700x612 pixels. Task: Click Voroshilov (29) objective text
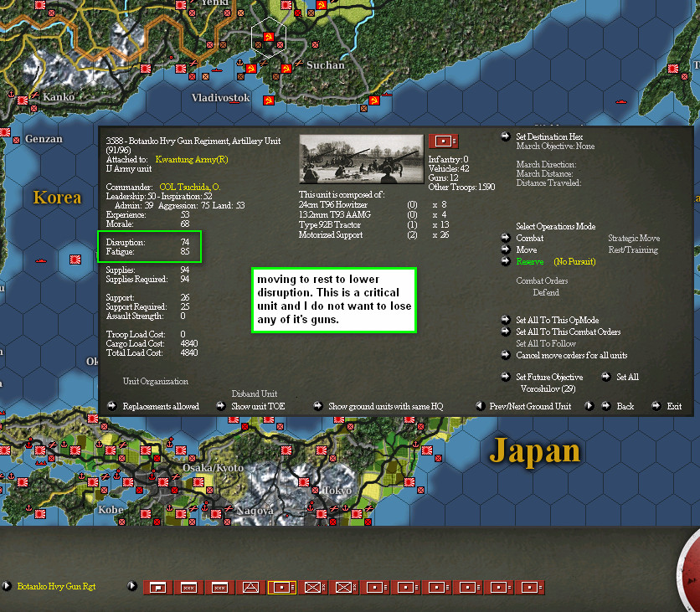coord(548,388)
